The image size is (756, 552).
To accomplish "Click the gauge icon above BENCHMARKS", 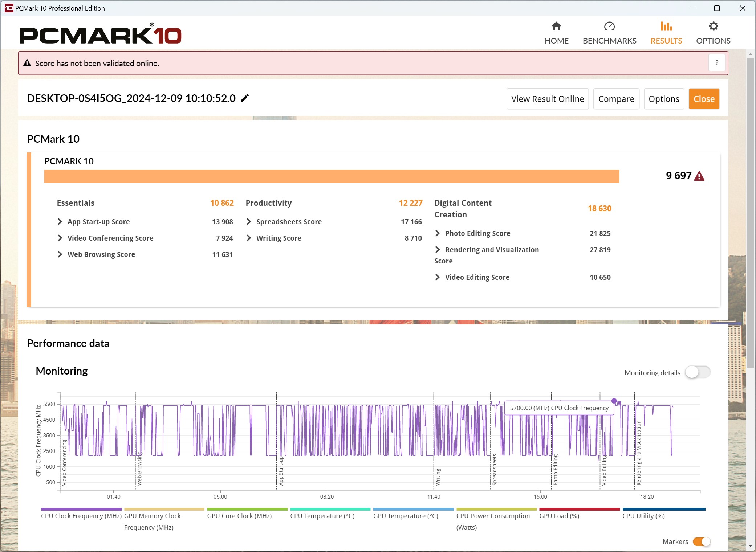I will pos(609,26).
